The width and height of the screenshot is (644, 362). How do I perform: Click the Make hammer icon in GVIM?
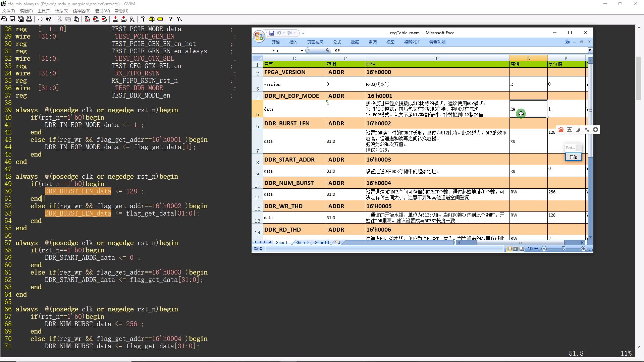(x=143, y=19)
